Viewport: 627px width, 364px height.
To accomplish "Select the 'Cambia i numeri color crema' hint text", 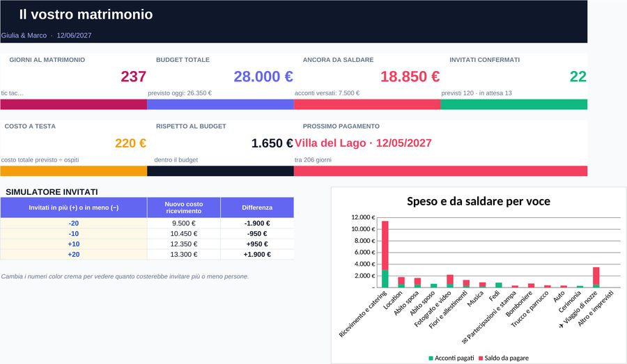I will click(125, 276).
